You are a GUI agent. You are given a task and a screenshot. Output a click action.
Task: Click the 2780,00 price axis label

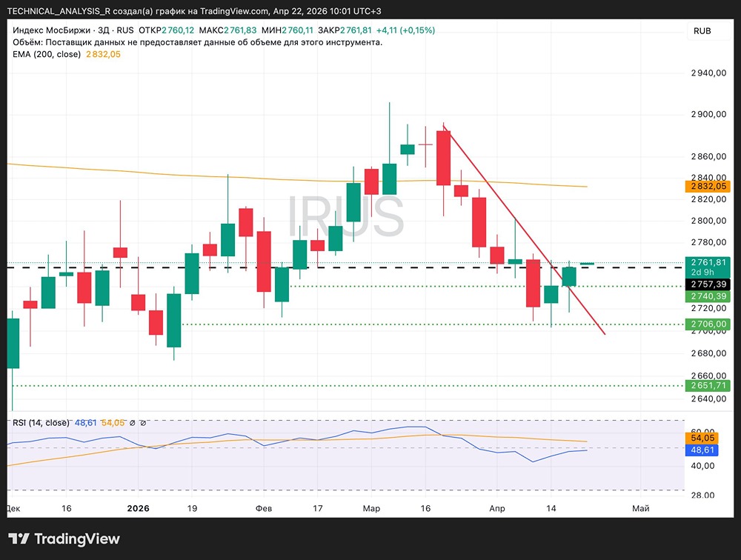click(708, 242)
